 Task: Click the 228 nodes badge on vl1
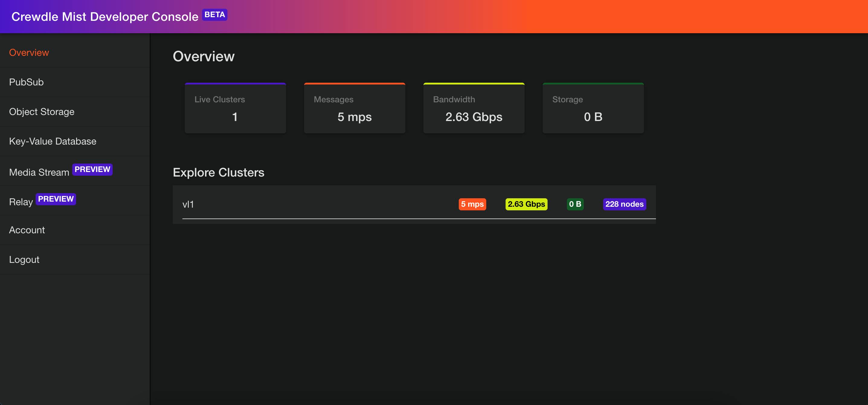click(624, 204)
